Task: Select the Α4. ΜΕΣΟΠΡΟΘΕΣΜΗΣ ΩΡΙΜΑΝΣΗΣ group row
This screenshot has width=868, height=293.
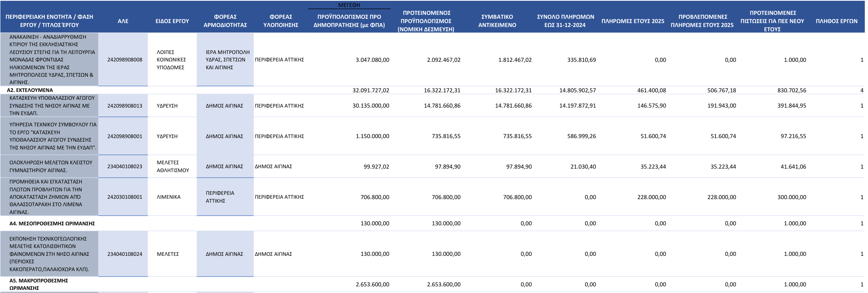Action: tap(52, 223)
